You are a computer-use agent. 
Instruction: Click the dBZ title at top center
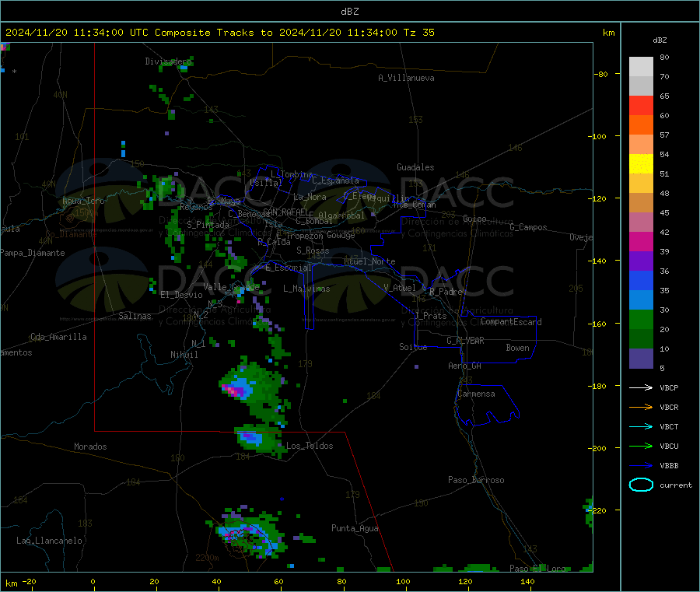coord(349,12)
